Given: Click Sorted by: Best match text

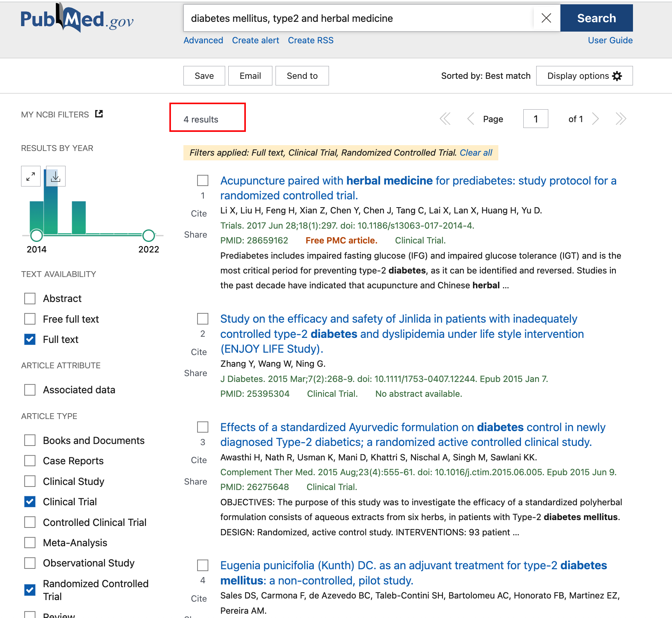Looking at the screenshot, I should pos(486,76).
